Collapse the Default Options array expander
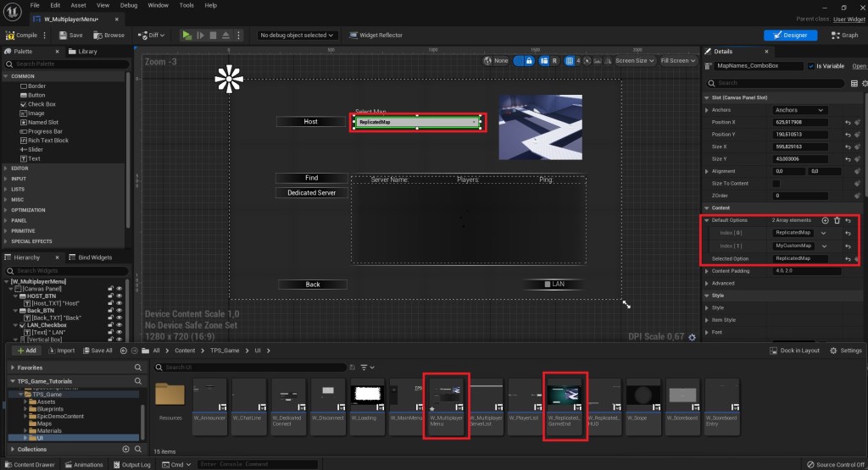This screenshot has width=868, height=470. (x=706, y=220)
